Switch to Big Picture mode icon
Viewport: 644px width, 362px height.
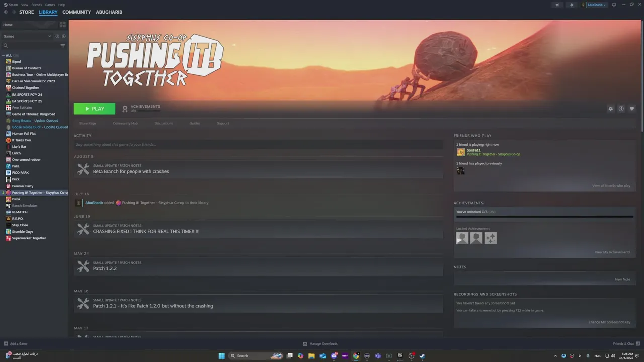(x=614, y=5)
